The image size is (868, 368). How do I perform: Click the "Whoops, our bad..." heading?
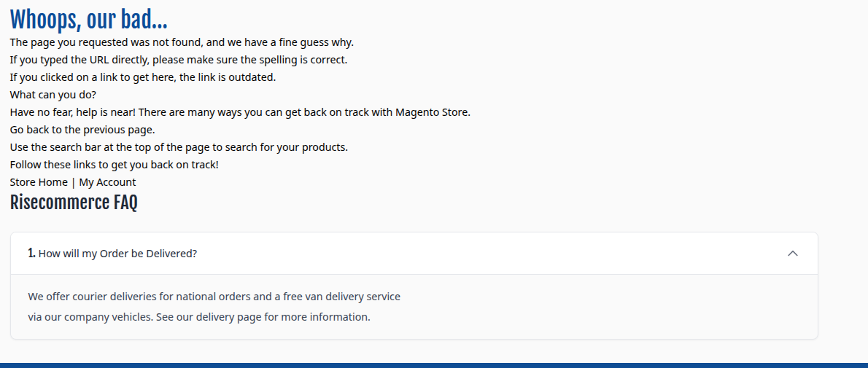tap(88, 20)
